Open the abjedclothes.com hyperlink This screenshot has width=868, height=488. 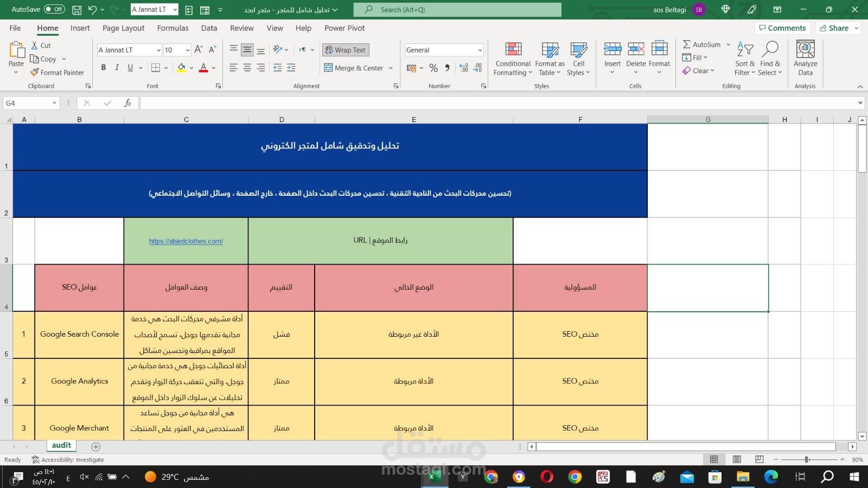click(x=186, y=241)
